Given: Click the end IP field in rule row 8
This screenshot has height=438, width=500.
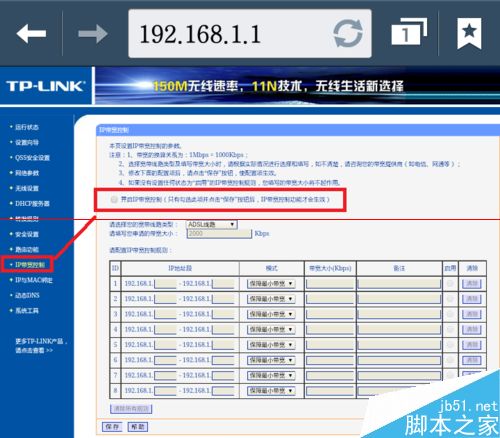Looking at the screenshot, I should pyautogui.click(x=223, y=391).
